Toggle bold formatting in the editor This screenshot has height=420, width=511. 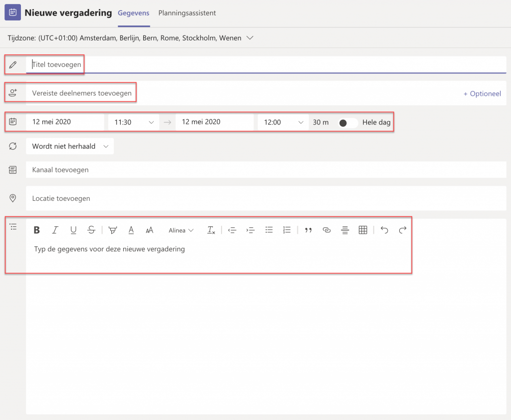click(x=37, y=230)
